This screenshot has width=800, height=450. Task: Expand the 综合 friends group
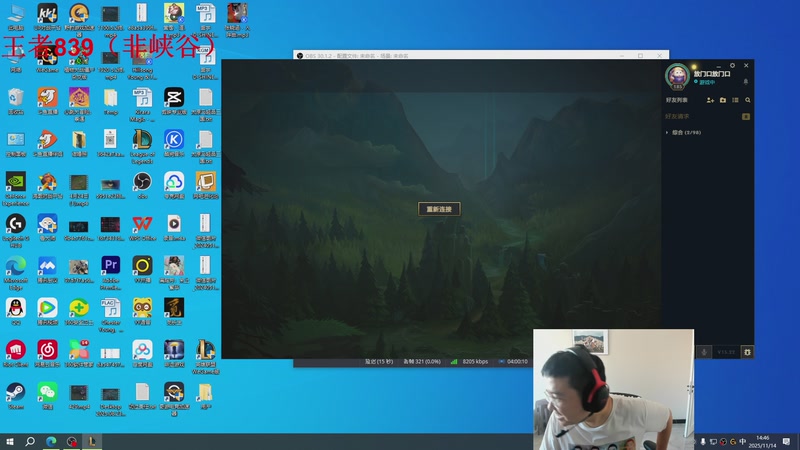[x=683, y=132]
